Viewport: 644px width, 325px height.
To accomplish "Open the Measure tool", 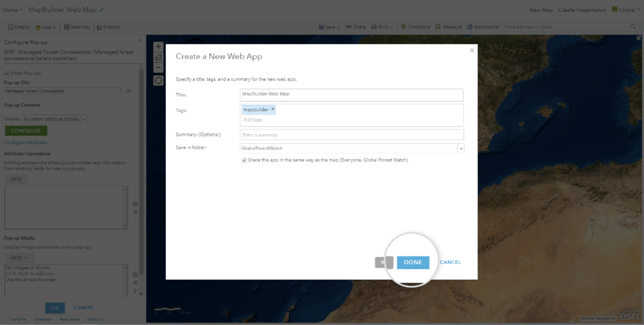I will (x=448, y=27).
